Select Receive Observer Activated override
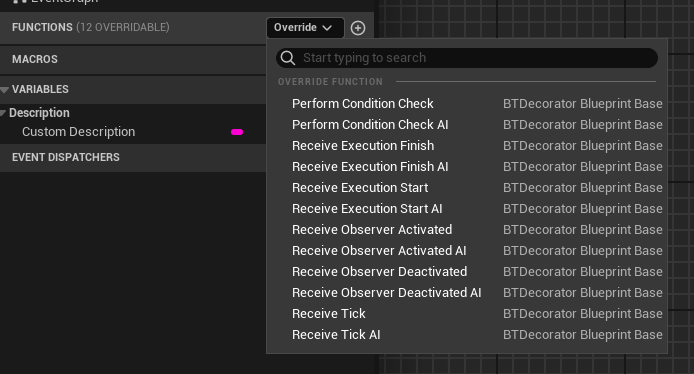Viewport: 694px width, 374px height. [467, 230]
